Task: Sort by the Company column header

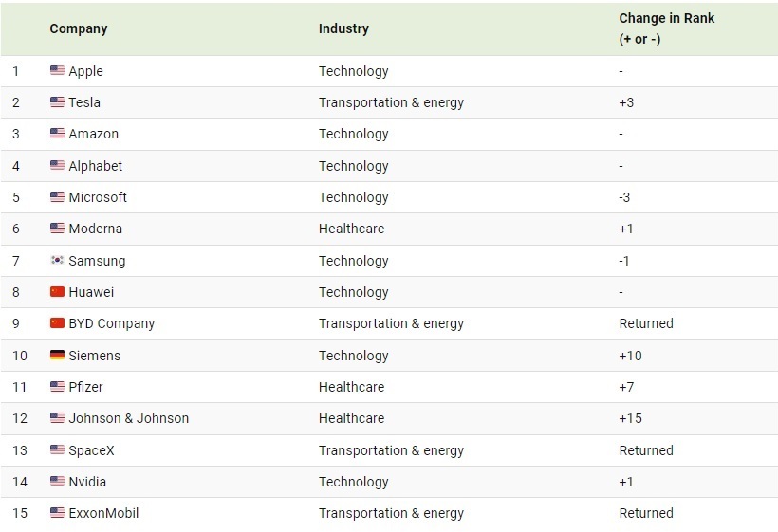Action: pyautogui.click(x=79, y=28)
